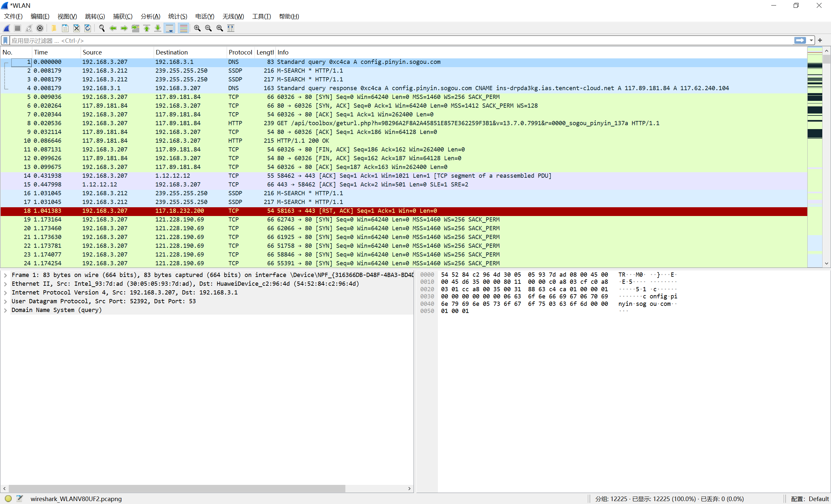Open capture file properties icon in status bar
This screenshot has height=504, width=831.
pos(19,498)
